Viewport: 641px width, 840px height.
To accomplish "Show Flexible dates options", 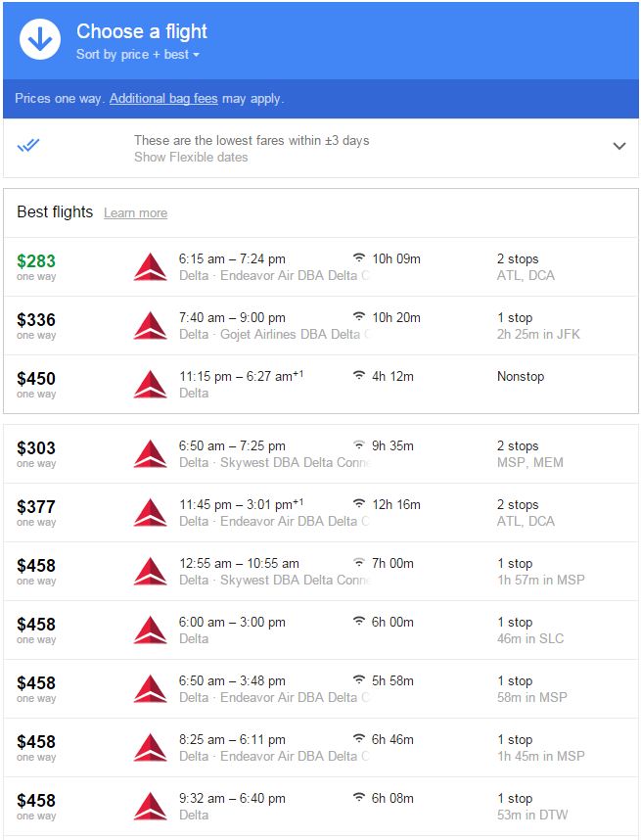I will click(x=191, y=157).
